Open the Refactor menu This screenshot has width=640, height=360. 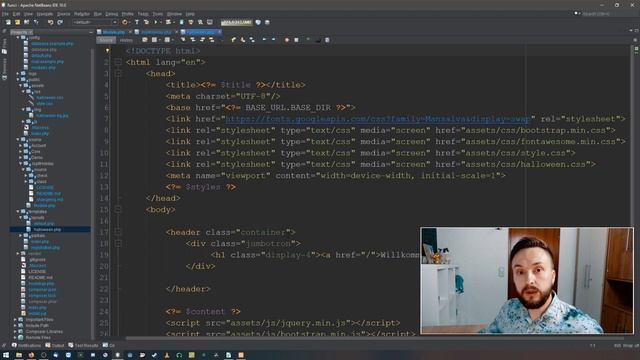[x=82, y=14]
